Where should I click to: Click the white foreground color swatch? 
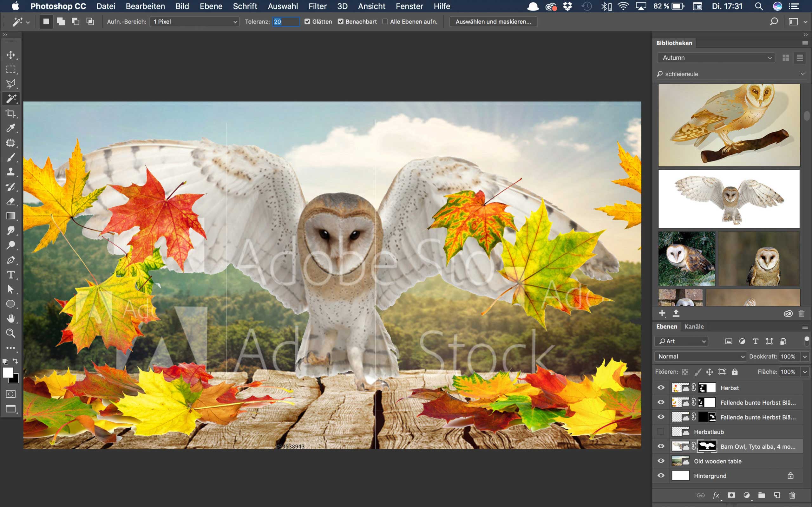click(7, 372)
